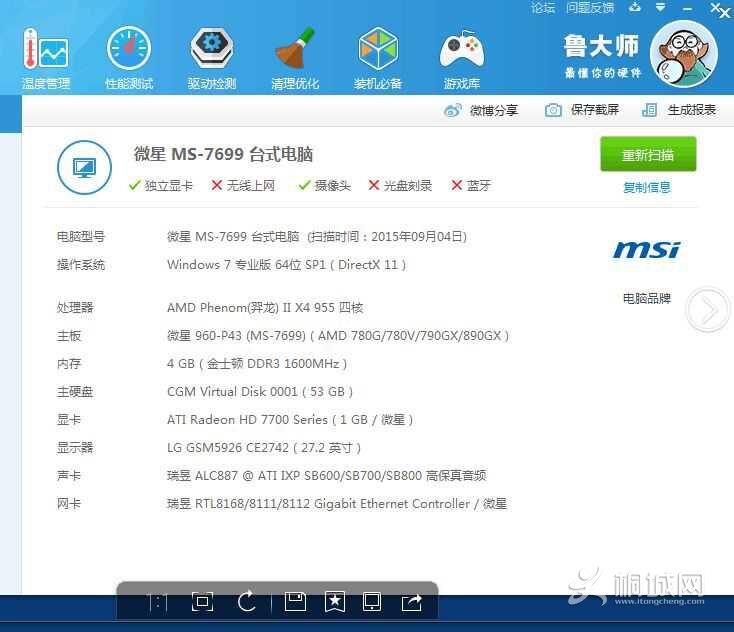This screenshot has height=632, width=734.
Task: Click the fit-to-screen viewer icon
Action: click(202, 602)
